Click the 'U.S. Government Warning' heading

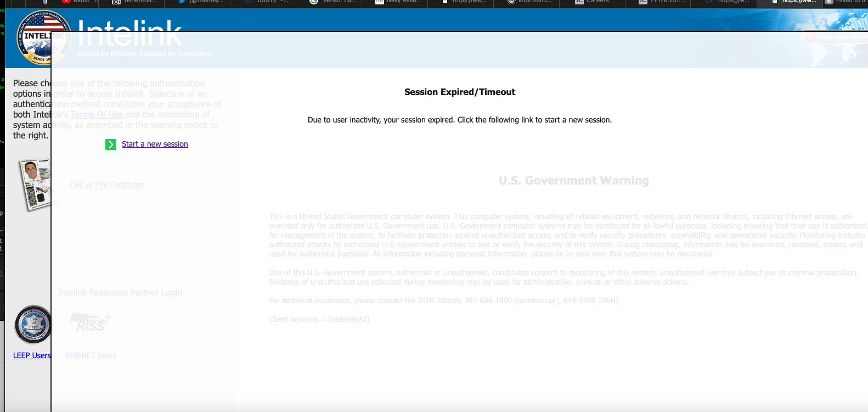tap(574, 181)
